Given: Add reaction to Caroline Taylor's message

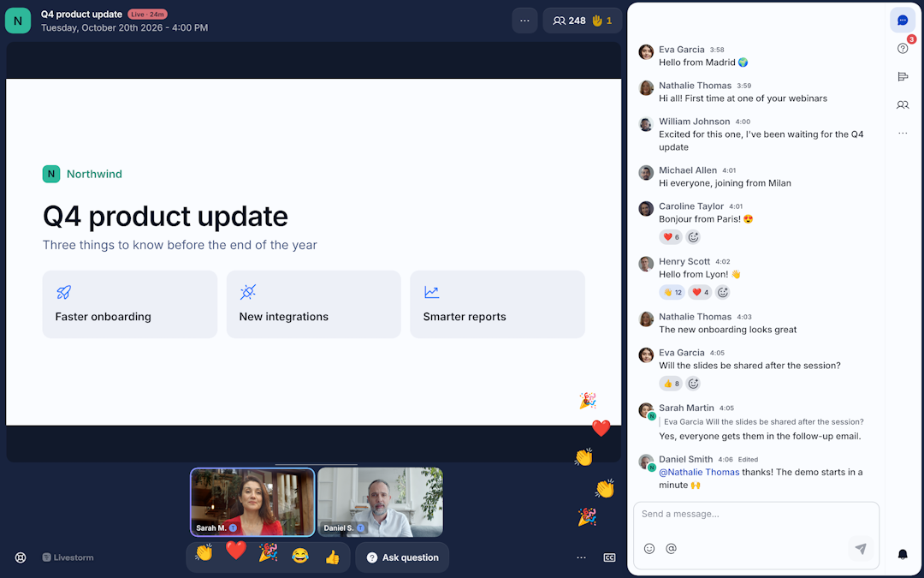Looking at the screenshot, I should click(x=693, y=237).
